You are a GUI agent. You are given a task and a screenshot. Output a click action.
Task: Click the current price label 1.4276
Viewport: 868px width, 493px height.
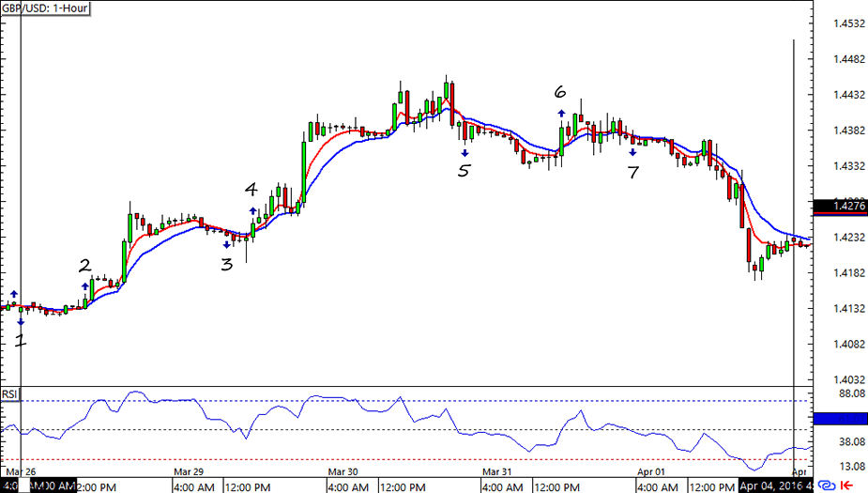pos(840,206)
